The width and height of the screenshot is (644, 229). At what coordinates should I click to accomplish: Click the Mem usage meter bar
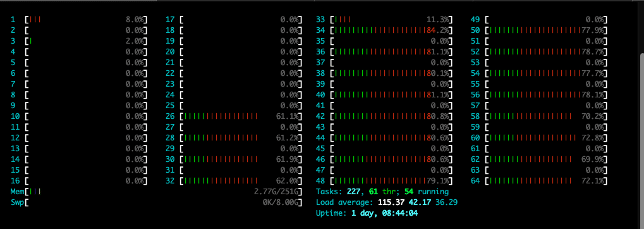[164, 192]
